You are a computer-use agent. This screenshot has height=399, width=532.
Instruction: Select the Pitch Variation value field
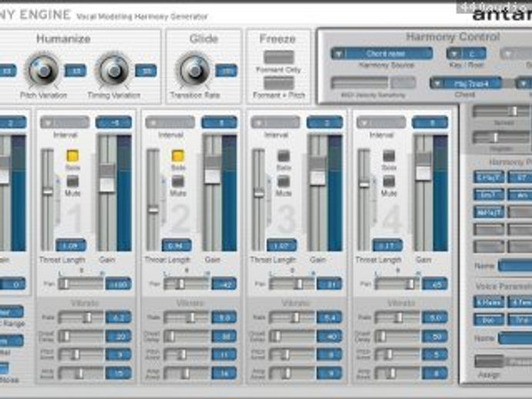(x=76, y=71)
